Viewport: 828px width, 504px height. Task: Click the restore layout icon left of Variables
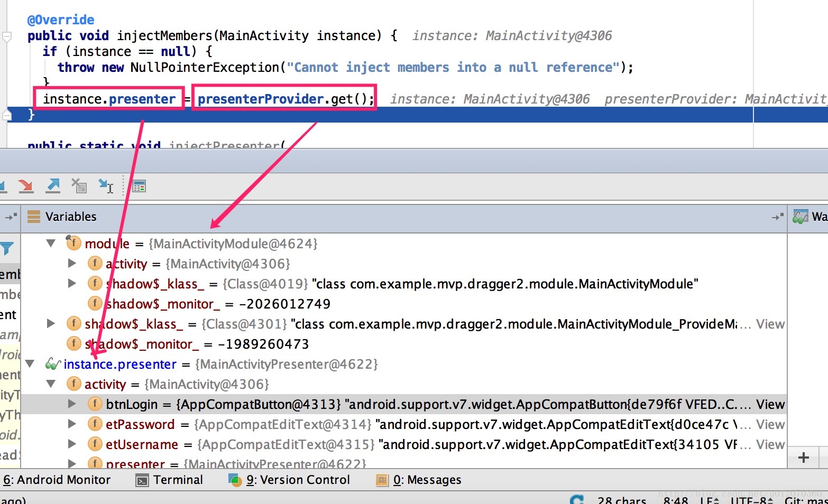point(11,217)
